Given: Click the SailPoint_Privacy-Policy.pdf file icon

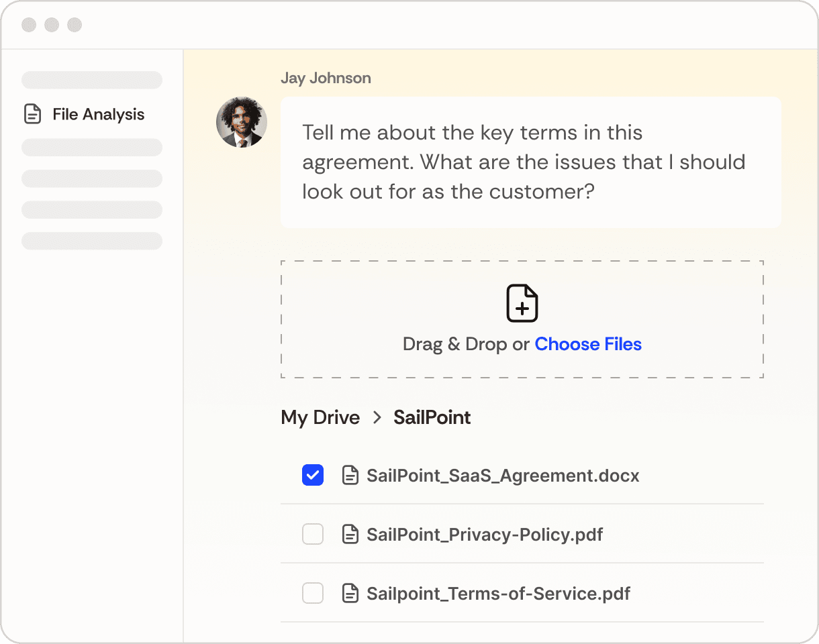Looking at the screenshot, I should click(350, 535).
